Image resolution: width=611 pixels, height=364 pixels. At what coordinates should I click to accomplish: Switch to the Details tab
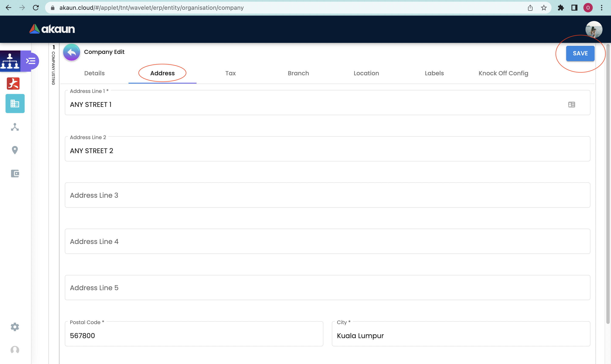coord(94,73)
